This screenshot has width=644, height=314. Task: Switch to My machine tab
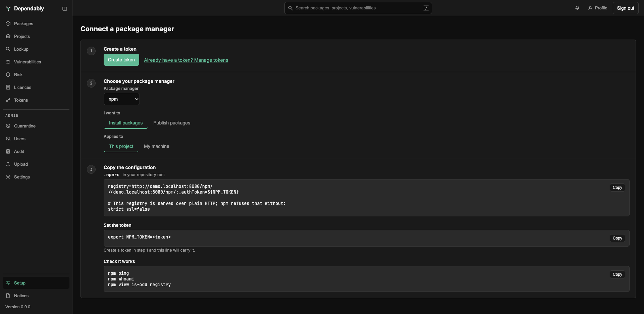157,147
